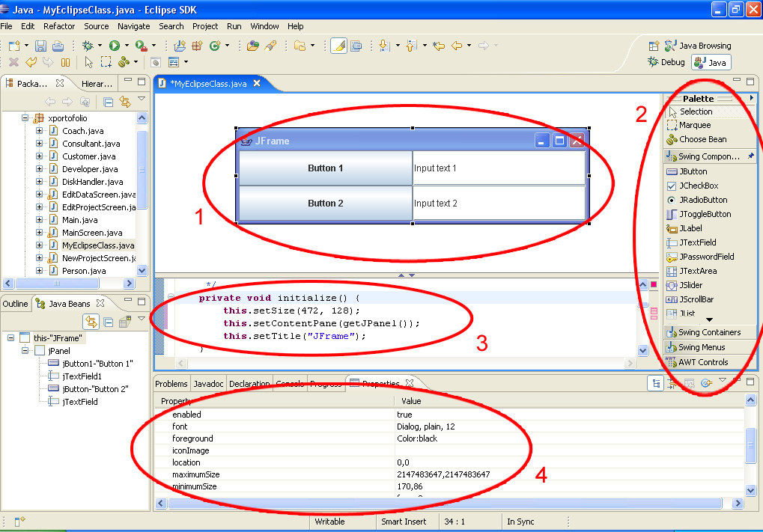Click the Debug bug icon in toolbar
Screen dimensions: 763x532
[x=88, y=46]
